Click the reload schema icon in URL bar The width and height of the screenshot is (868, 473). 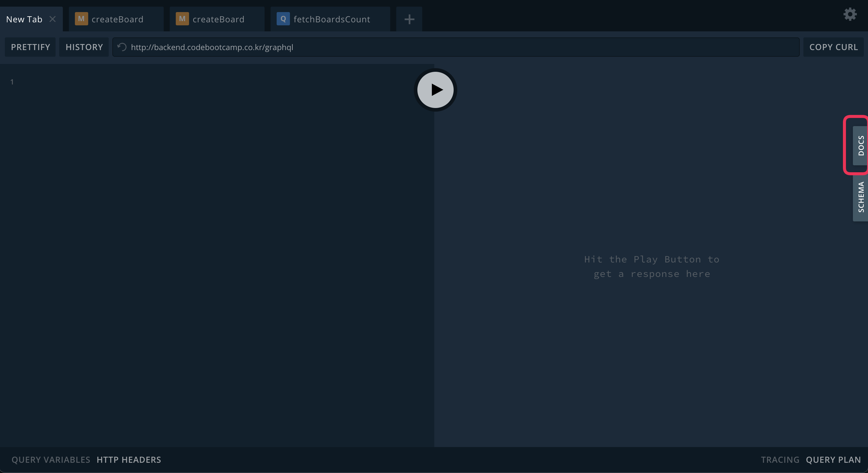[122, 47]
